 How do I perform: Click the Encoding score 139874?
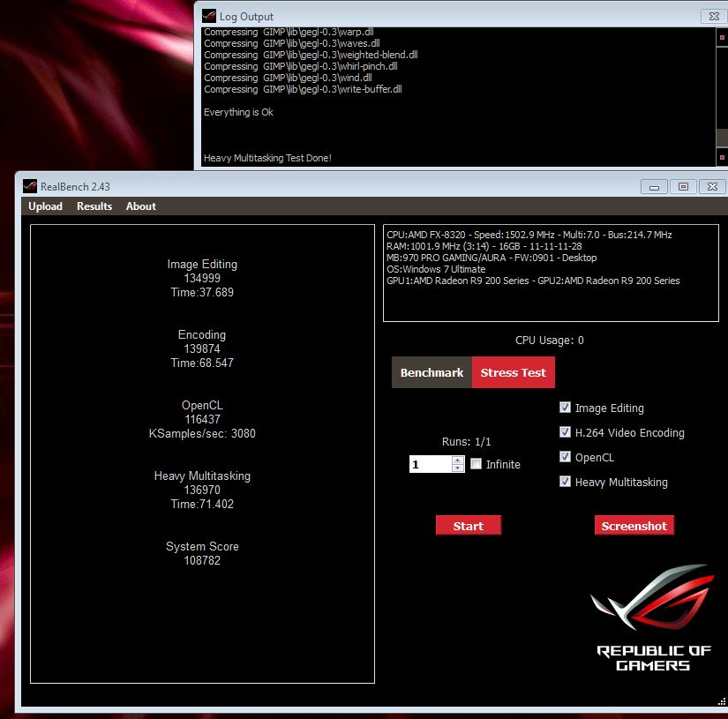202,348
